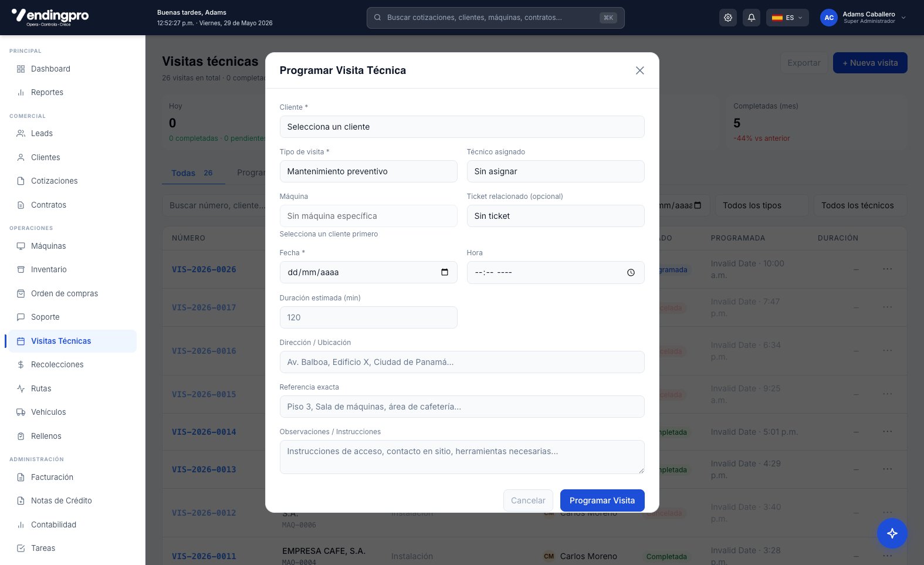924x565 pixels.
Task: Click the Dirección / Ubicación field
Action: pos(462,362)
